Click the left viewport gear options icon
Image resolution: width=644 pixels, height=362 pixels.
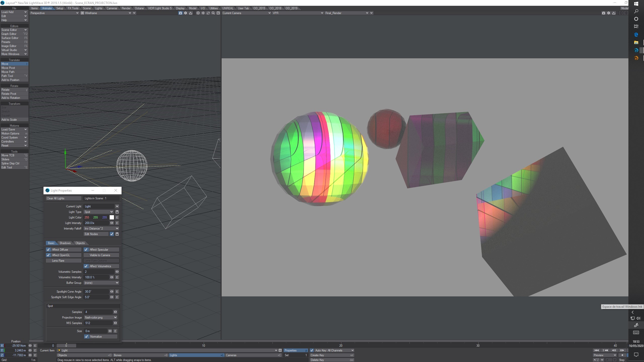click(185, 13)
